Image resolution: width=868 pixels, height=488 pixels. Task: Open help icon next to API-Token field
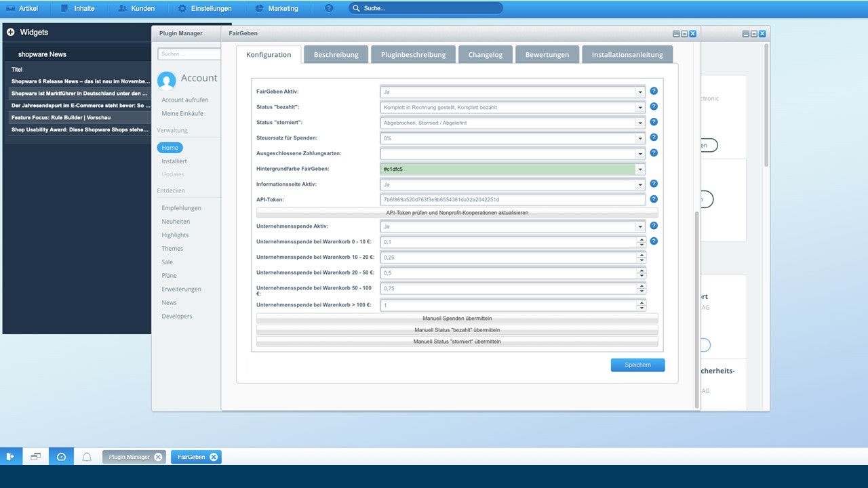pyautogui.click(x=654, y=199)
